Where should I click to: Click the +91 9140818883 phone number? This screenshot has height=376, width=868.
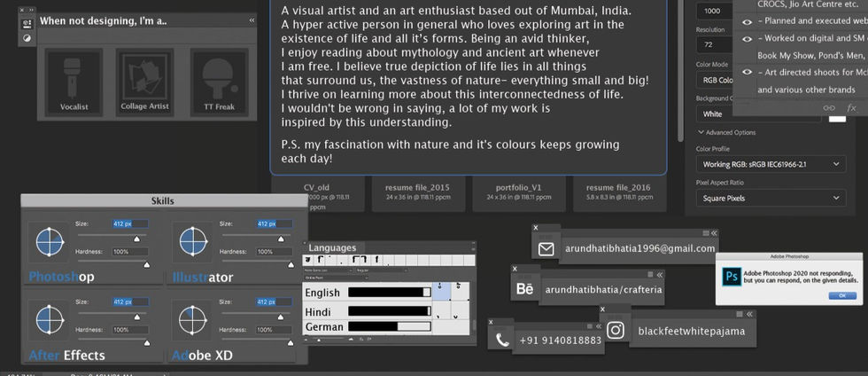[x=560, y=340]
